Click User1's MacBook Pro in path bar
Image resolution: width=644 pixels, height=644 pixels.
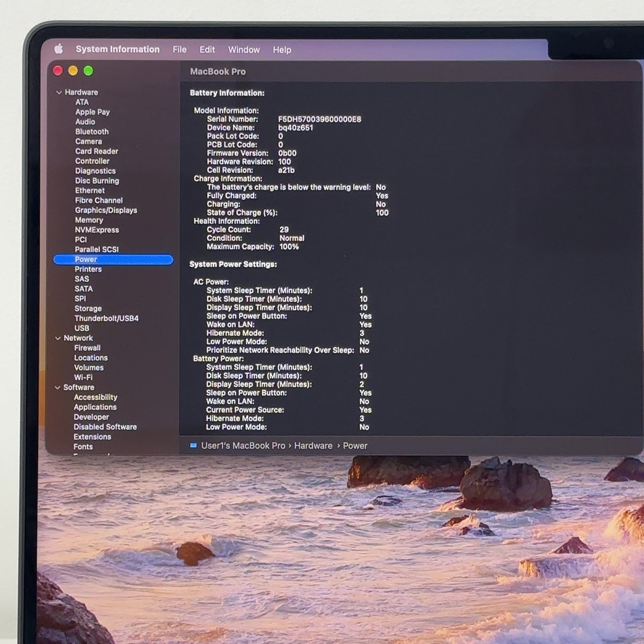243,445
